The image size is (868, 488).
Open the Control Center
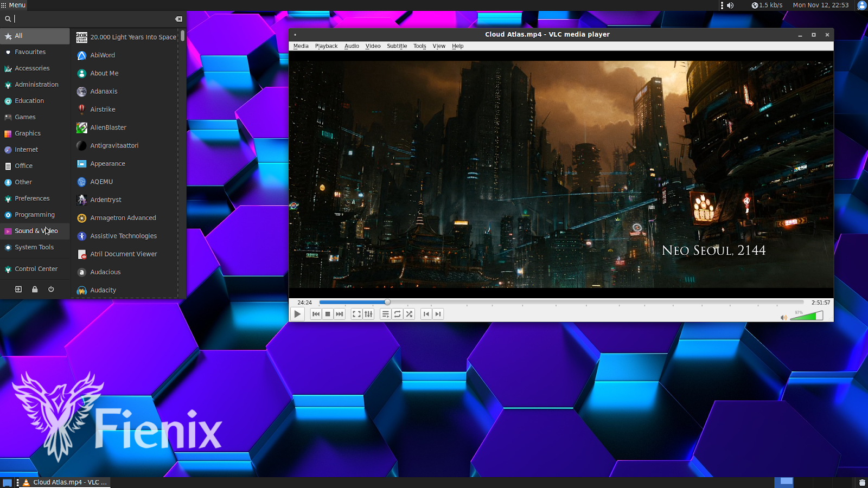pyautogui.click(x=36, y=268)
